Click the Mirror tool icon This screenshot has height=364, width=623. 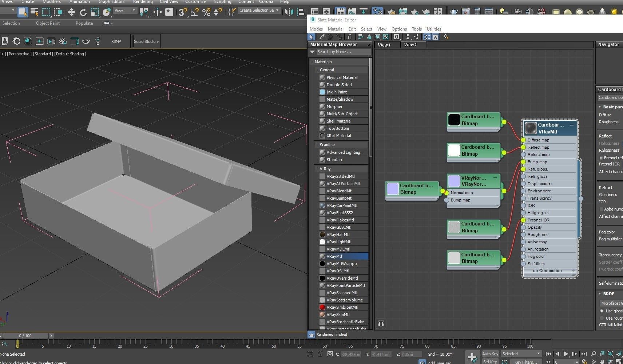pyautogui.click(x=289, y=12)
